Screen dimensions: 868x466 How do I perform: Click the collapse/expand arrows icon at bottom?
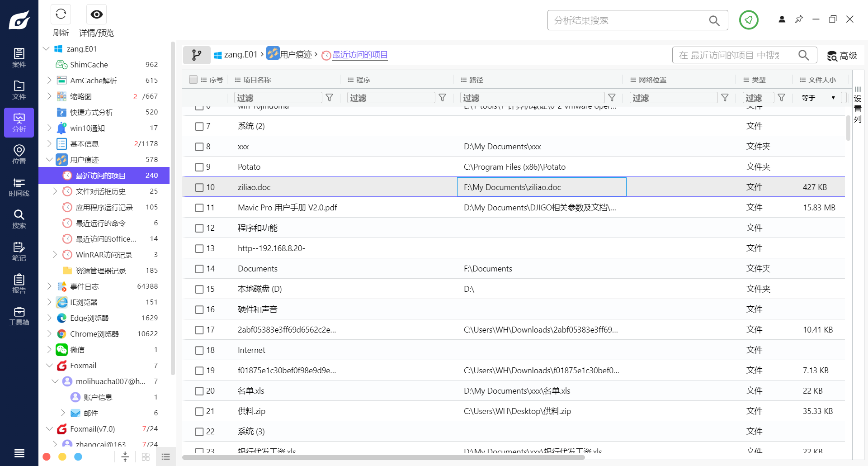[125, 457]
